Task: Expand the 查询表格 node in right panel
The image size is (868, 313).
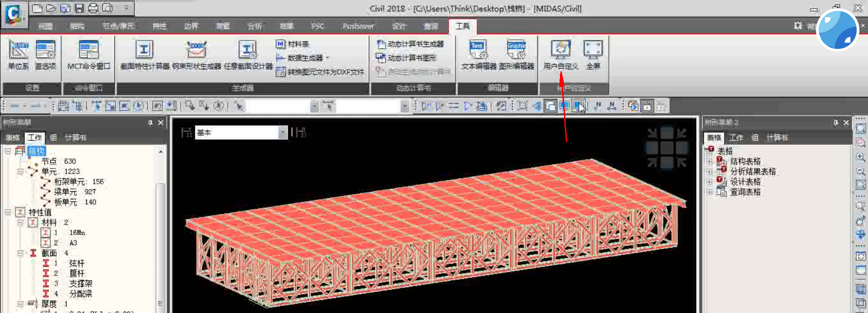Action: (710, 192)
